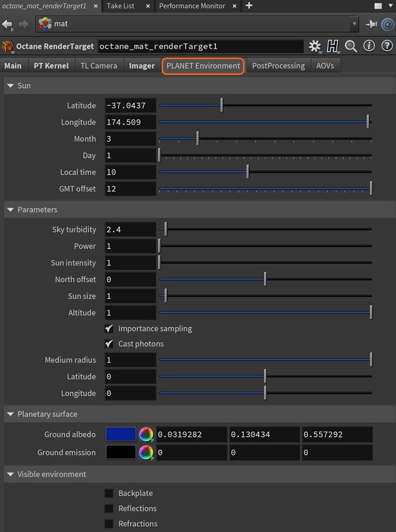Screen dimensions: 396x532
Task: Click the blue circular link-pane icon
Action: (x=387, y=24)
